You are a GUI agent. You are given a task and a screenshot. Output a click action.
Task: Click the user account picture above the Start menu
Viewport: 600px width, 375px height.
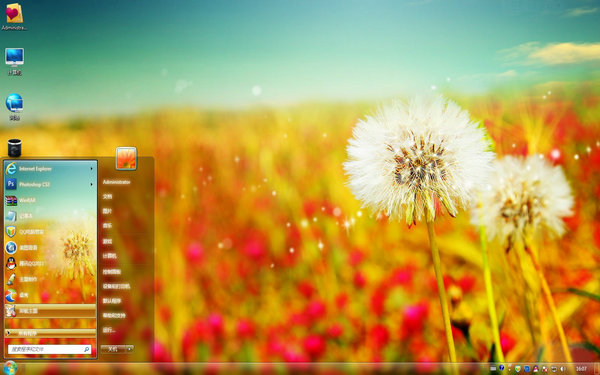[x=126, y=158]
